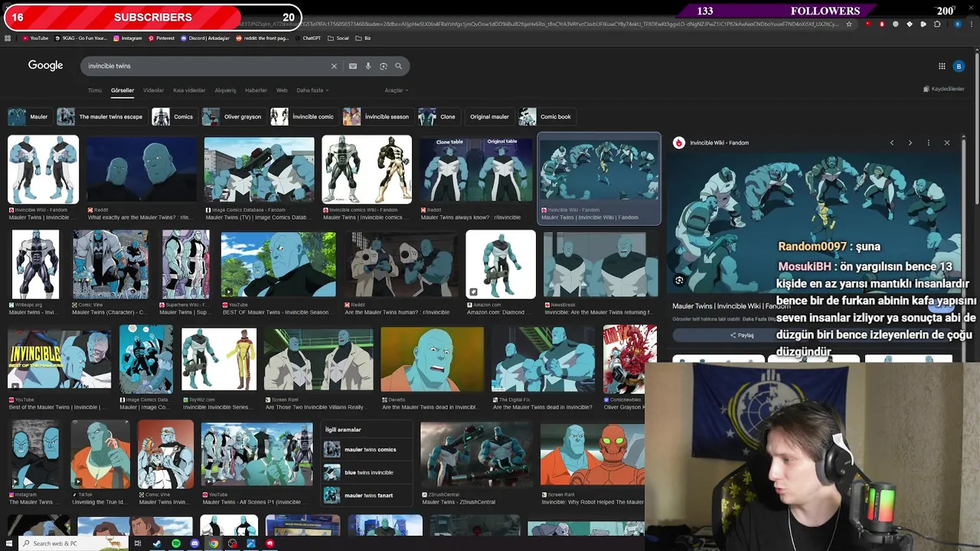Viewport: 980px width, 551px height.
Task: Open the Pinterest bookmark
Action: click(162, 38)
